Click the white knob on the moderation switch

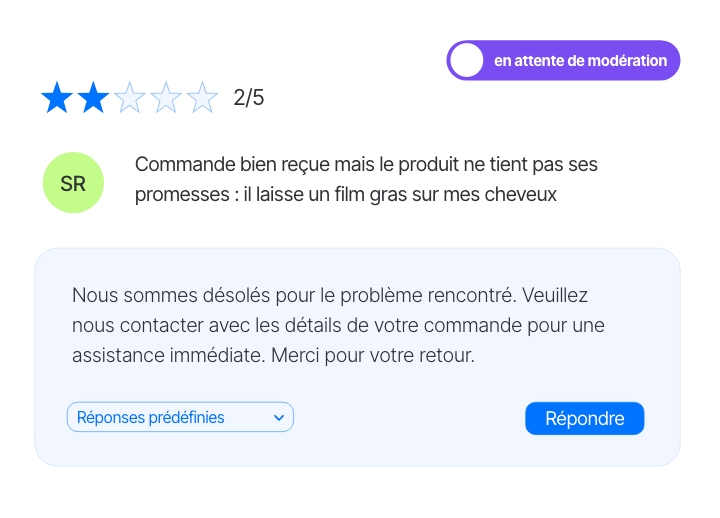466,61
